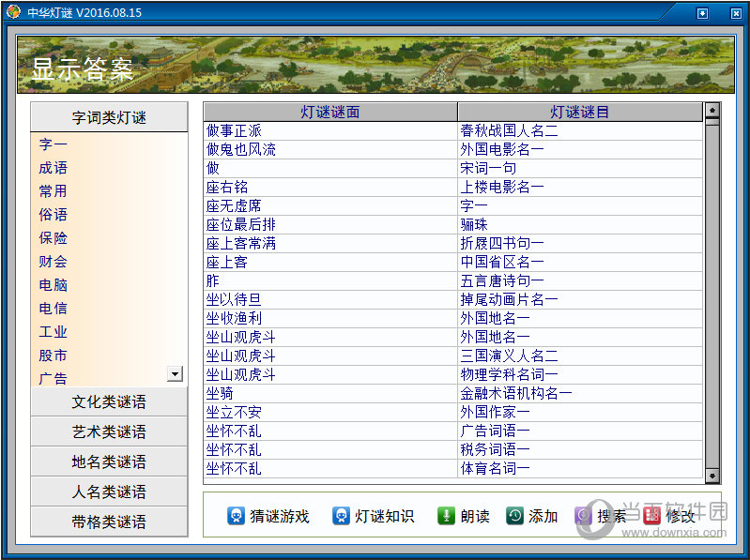The height and width of the screenshot is (560, 750).
Task: Click the 字词类灯谜 header button
Action: pyautogui.click(x=109, y=117)
